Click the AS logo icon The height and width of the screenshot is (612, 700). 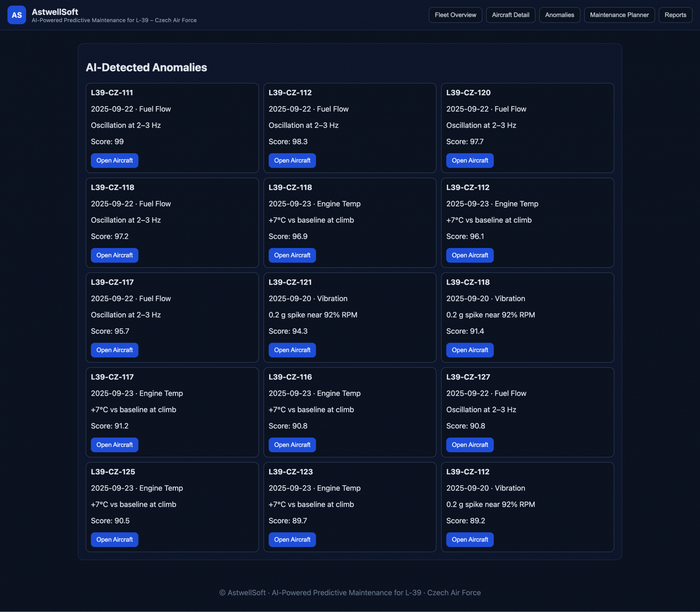17,15
